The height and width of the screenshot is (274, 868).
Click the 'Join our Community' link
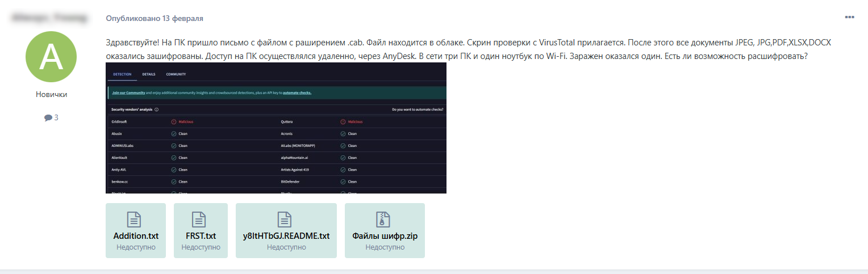click(128, 92)
